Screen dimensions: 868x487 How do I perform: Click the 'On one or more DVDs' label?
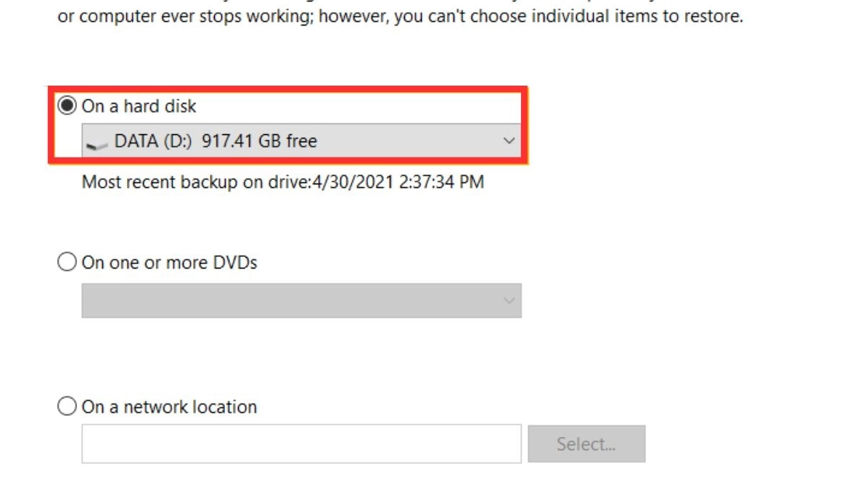(170, 262)
